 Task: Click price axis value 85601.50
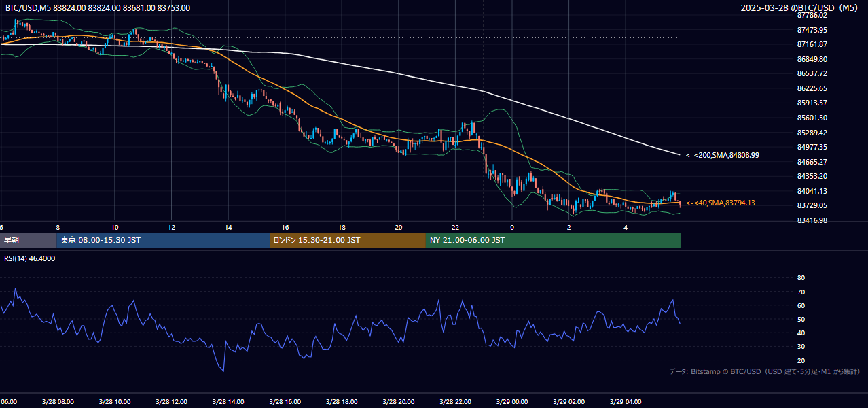812,118
